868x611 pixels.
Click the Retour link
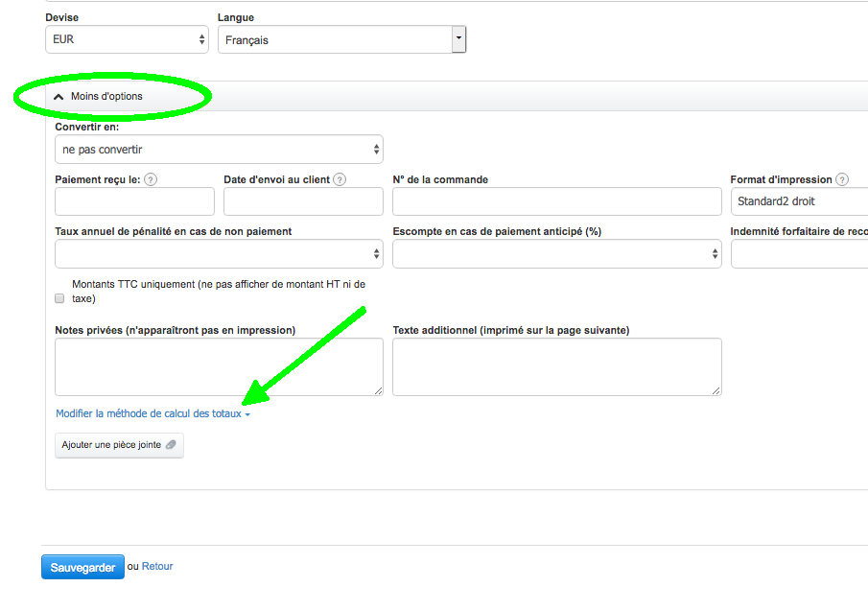pyautogui.click(x=157, y=566)
